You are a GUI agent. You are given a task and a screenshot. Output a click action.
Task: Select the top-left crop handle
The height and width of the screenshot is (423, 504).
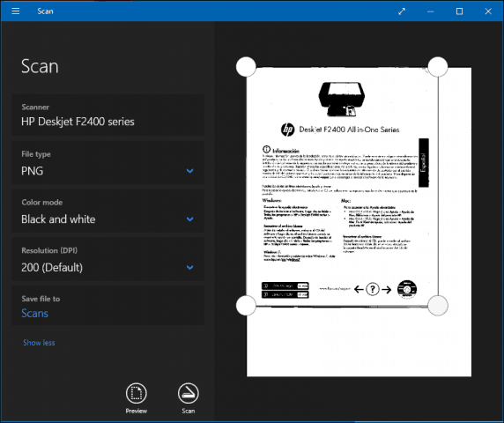[246, 67]
